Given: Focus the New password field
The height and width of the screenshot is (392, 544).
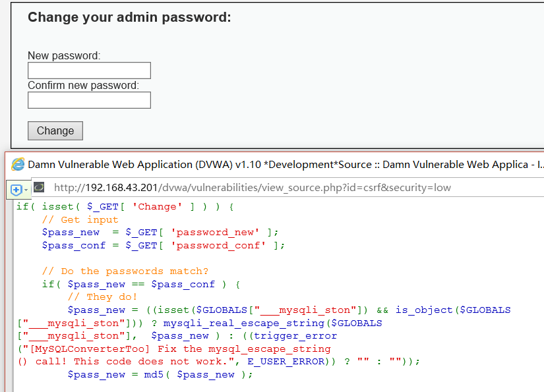Looking at the screenshot, I should point(89,70).
